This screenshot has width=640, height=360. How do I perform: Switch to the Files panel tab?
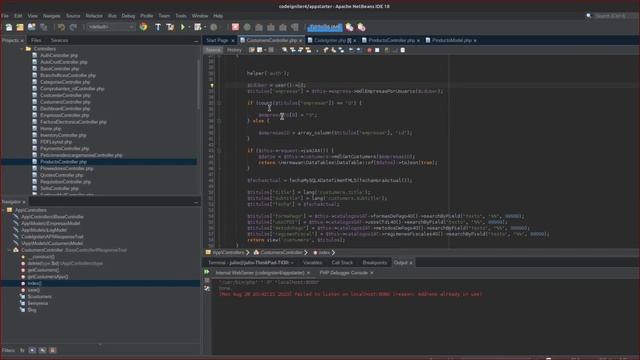[x=36, y=40]
